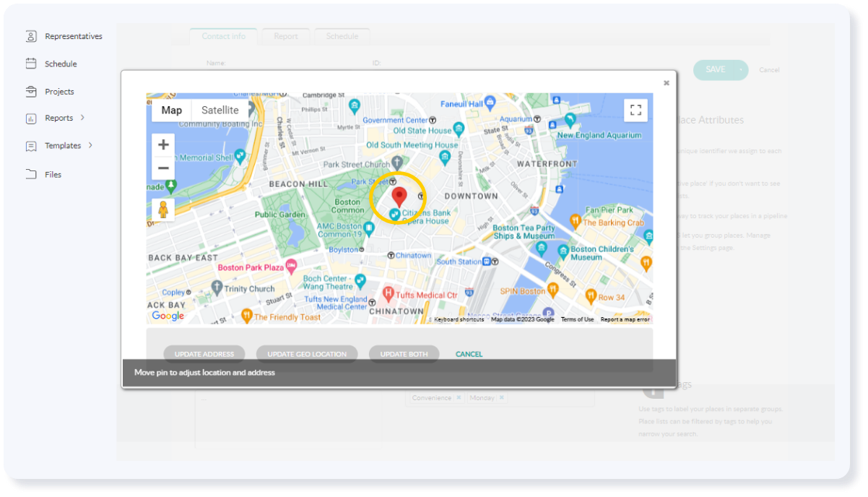Zoom in with the map plus button
The image size is (868, 497).
(163, 144)
